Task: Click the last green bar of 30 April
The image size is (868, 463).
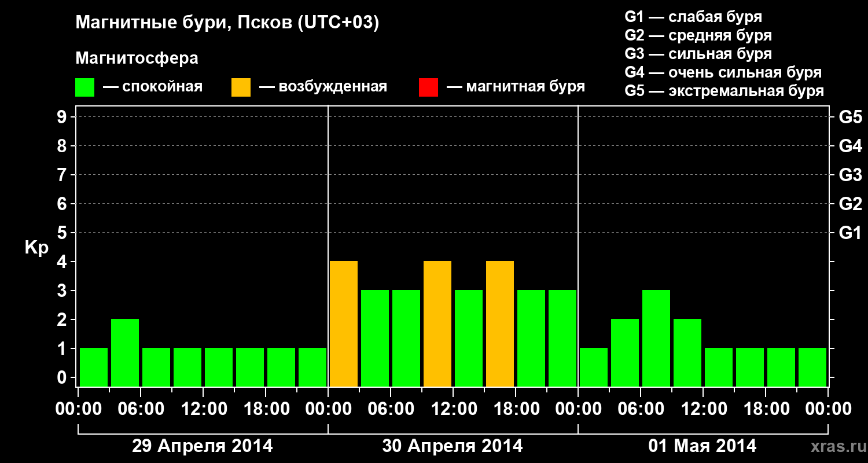Action: coord(562,338)
